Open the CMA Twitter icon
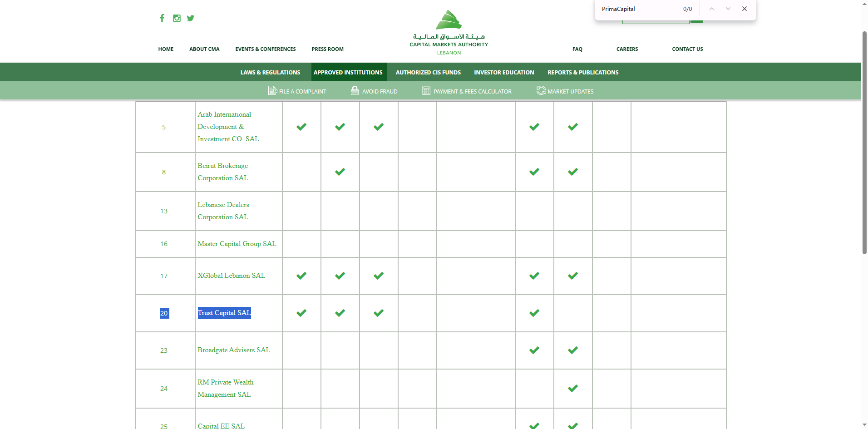The width and height of the screenshot is (868, 429). click(x=191, y=18)
